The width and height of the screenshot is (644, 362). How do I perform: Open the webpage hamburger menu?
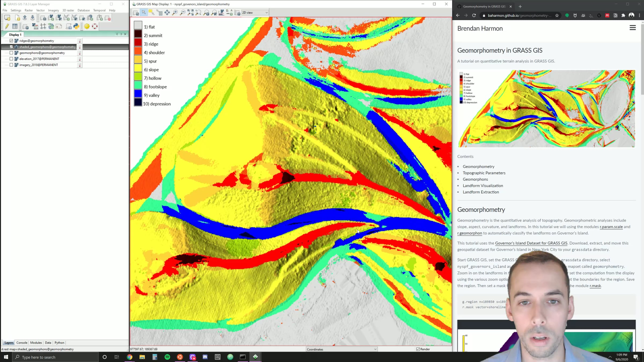632,28
